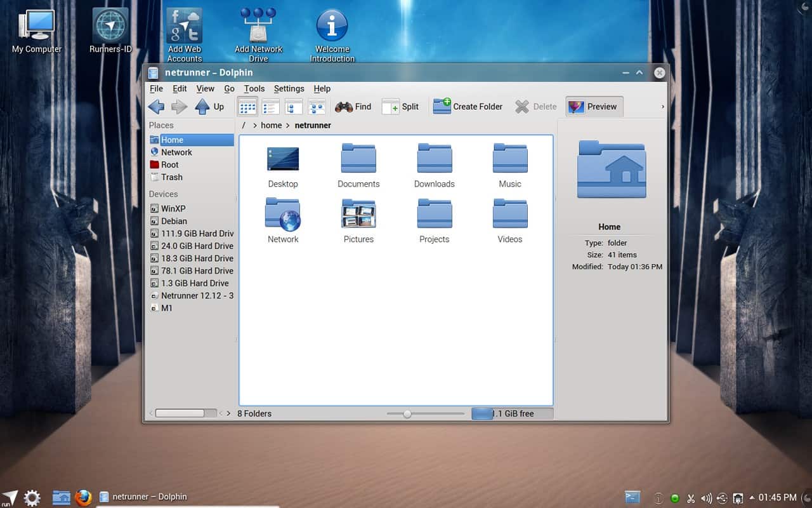812x508 pixels.
Task: Open the run launcher in taskbar
Action: [10, 497]
